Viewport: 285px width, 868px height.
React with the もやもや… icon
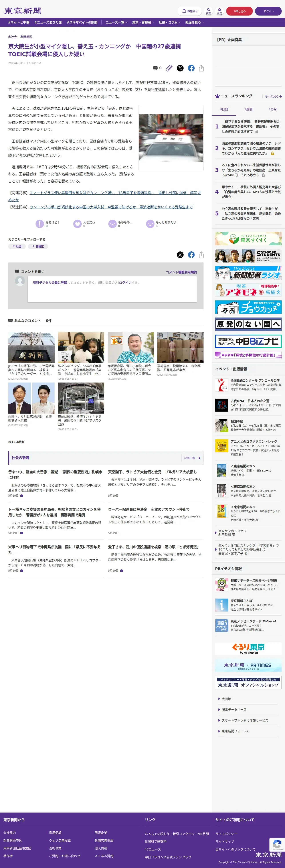coord(112,224)
